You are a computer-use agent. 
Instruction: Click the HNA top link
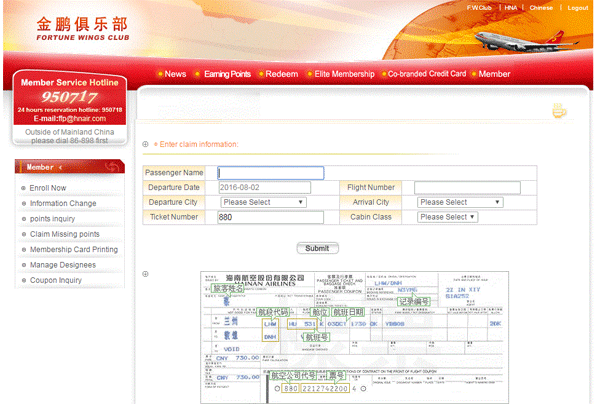click(510, 8)
